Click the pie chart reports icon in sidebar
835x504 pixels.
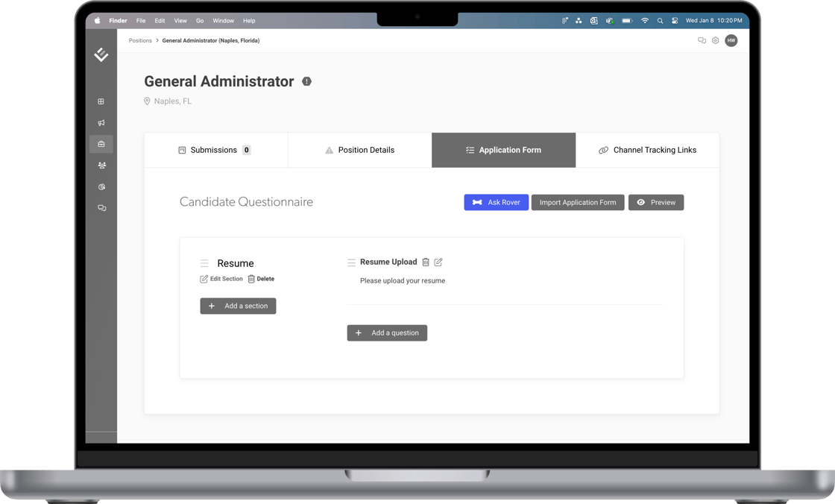point(101,187)
